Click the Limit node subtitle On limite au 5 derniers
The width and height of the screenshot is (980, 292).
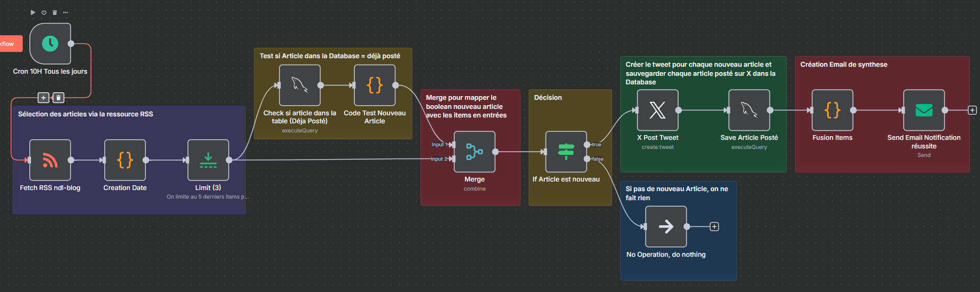coord(208,197)
